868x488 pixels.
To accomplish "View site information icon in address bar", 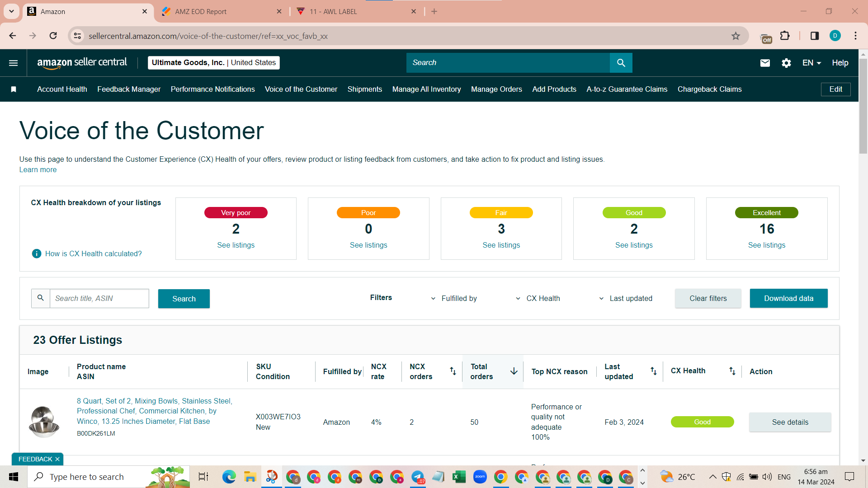I will (x=78, y=36).
